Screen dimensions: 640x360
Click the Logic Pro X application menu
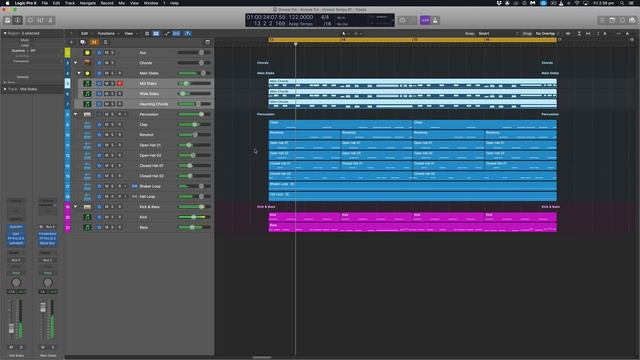(x=25, y=3)
